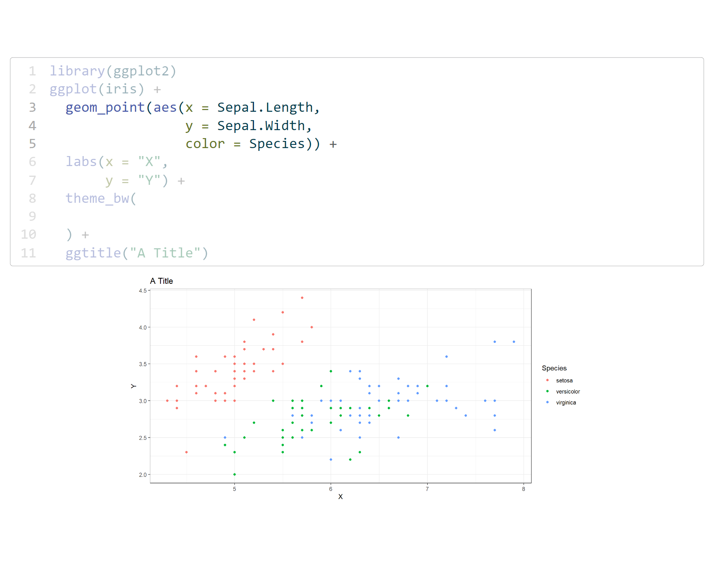Click the green versicolor legend dot
This screenshot has width=728, height=570.
[x=547, y=391]
